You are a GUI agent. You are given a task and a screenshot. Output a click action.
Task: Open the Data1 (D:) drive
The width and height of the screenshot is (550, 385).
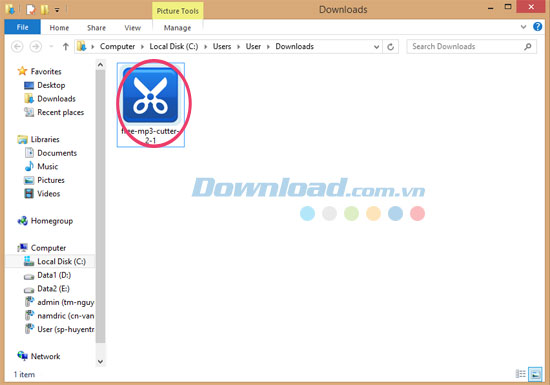(x=54, y=275)
